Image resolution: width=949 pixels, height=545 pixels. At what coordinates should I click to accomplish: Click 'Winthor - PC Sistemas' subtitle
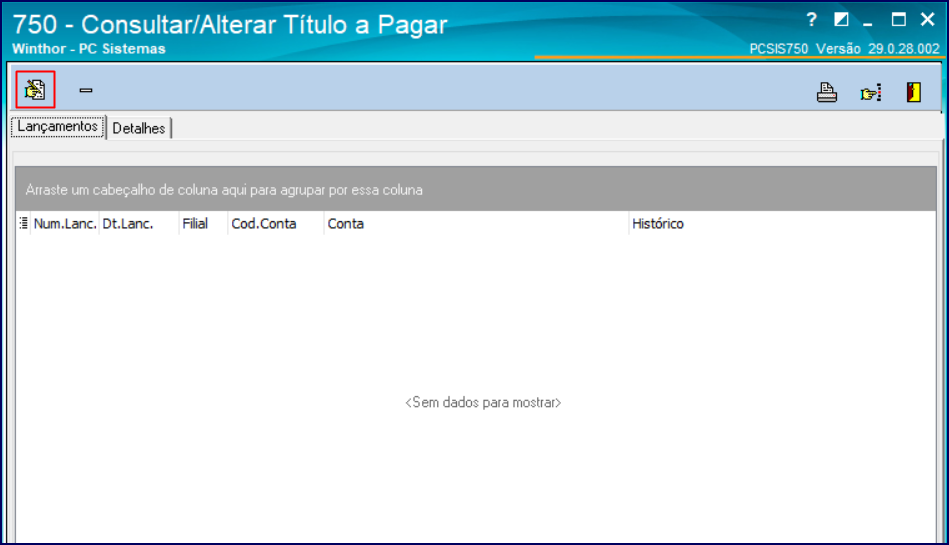click(88, 49)
